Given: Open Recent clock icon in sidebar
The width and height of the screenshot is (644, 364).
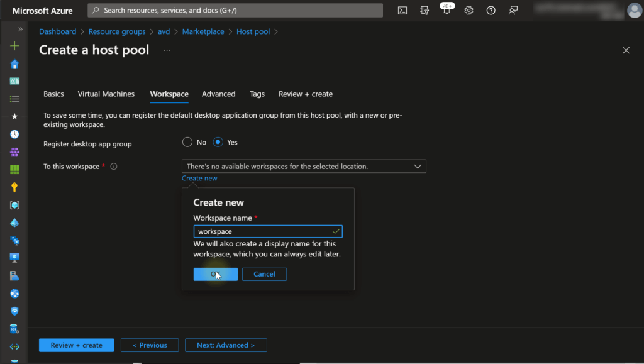Looking at the screenshot, I should pyautogui.click(x=14, y=135).
